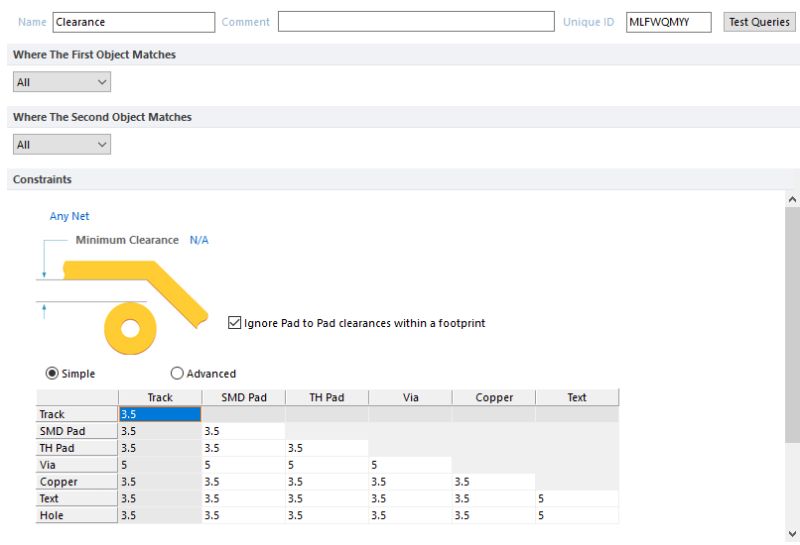The width and height of the screenshot is (800, 545).
Task: Click the N/A Minimum Clearance value
Action: point(199,240)
